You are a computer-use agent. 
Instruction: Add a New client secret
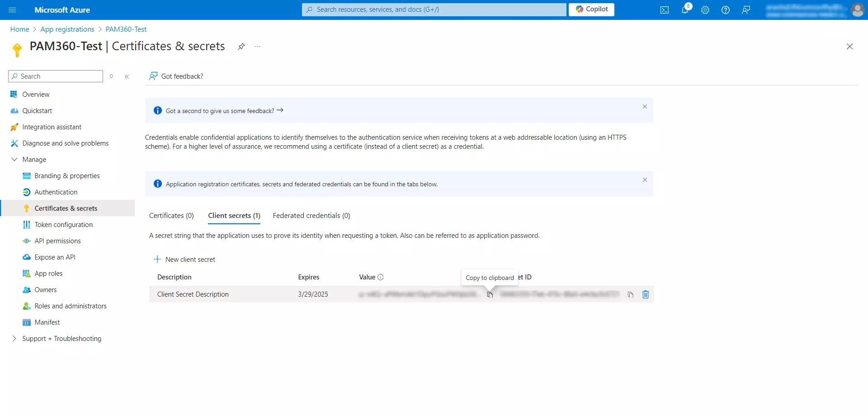coord(184,260)
